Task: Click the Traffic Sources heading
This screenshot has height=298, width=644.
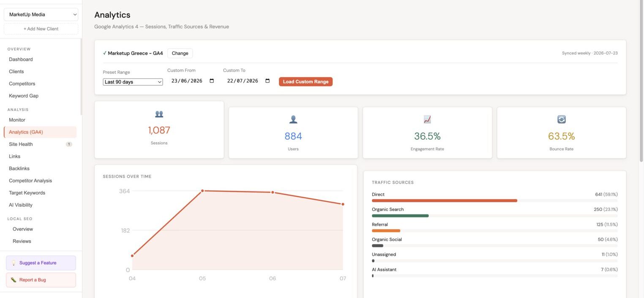Action: [393, 182]
